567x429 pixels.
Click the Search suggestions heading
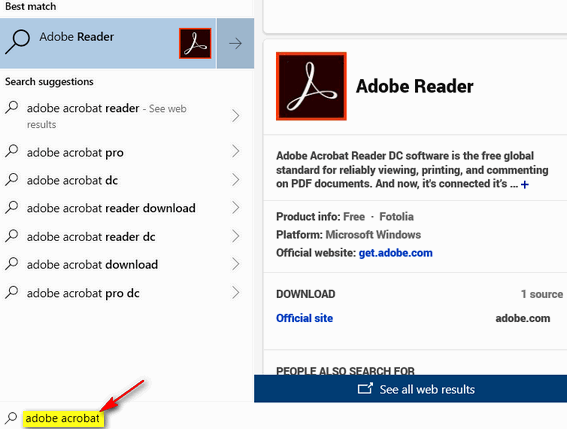pos(49,82)
